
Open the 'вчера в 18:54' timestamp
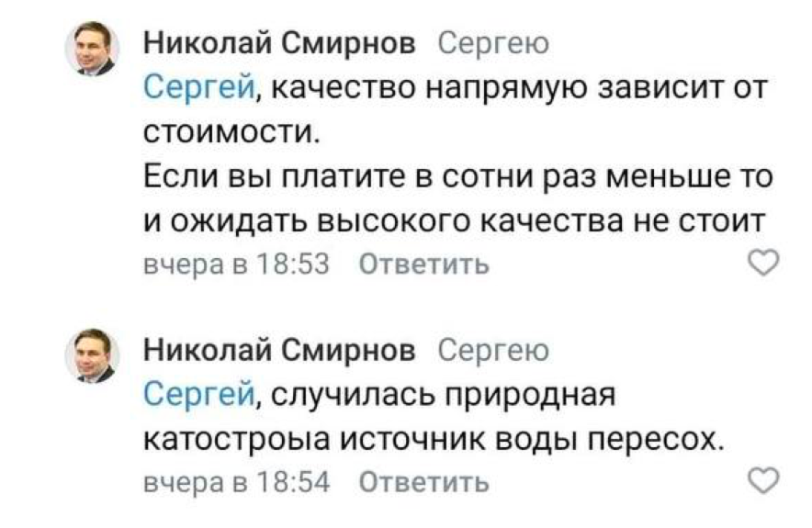click(237, 481)
